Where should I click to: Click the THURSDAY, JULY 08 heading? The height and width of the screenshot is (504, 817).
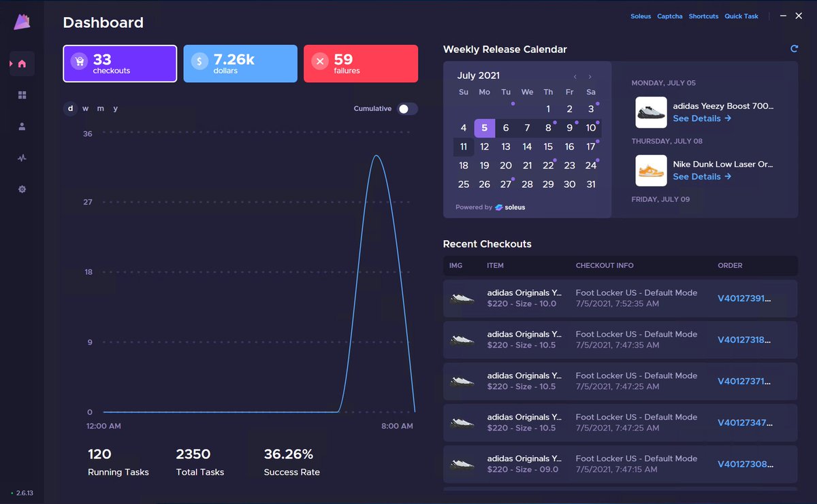[x=667, y=141]
